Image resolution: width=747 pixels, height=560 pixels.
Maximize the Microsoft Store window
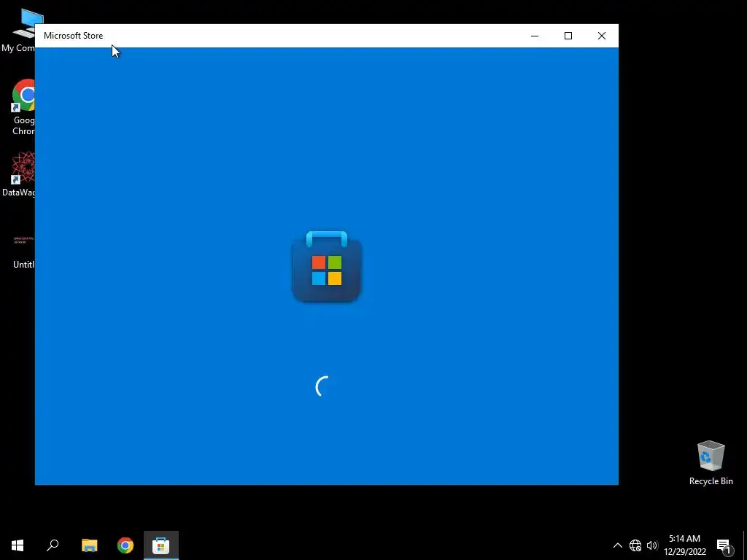568,36
